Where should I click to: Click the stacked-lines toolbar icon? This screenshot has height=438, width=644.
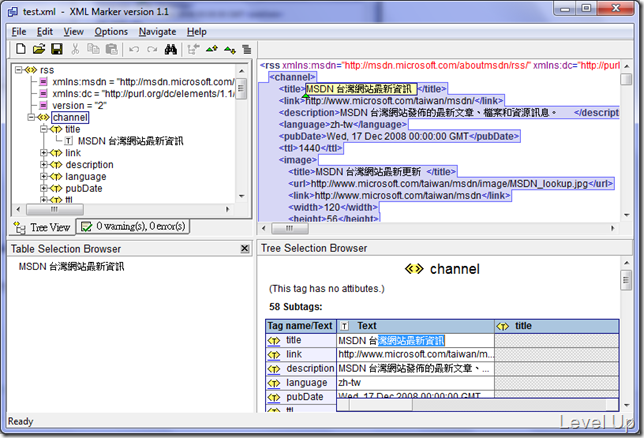247,50
